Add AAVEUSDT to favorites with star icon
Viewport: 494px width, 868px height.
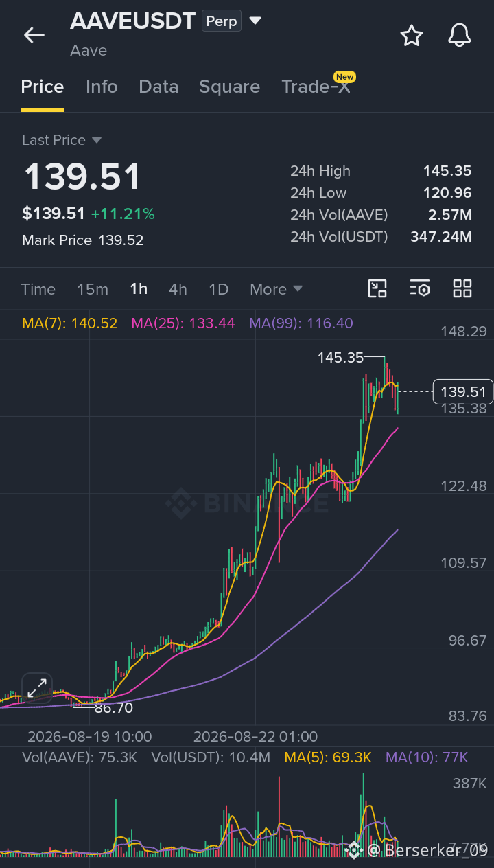pos(412,35)
